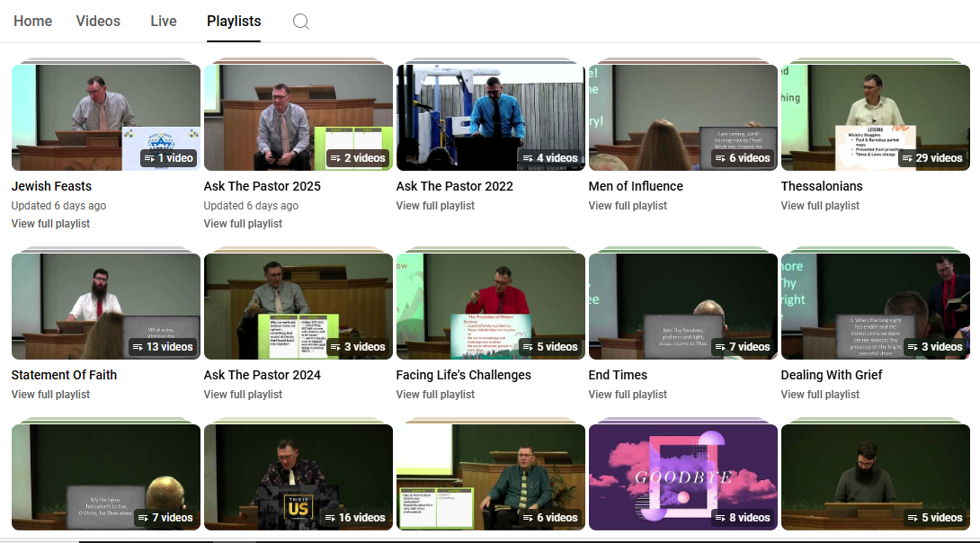Viewport: 980px width, 543px height.
Task: Click the 7 videos badge below Statement Of Faith
Action: tap(165, 518)
